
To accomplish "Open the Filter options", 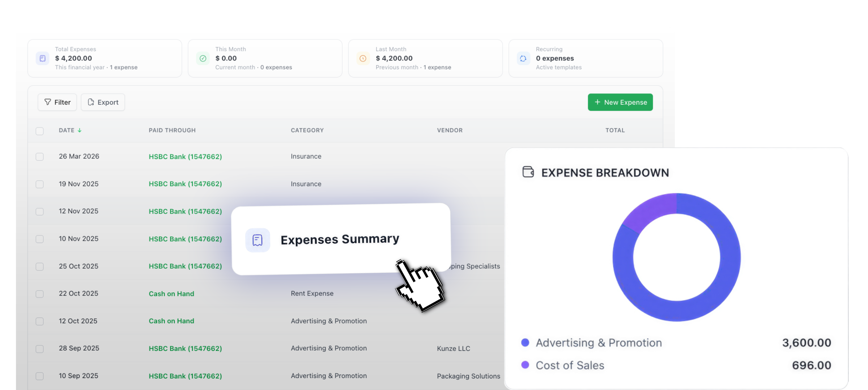I will pyautogui.click(x=58, y=102).
